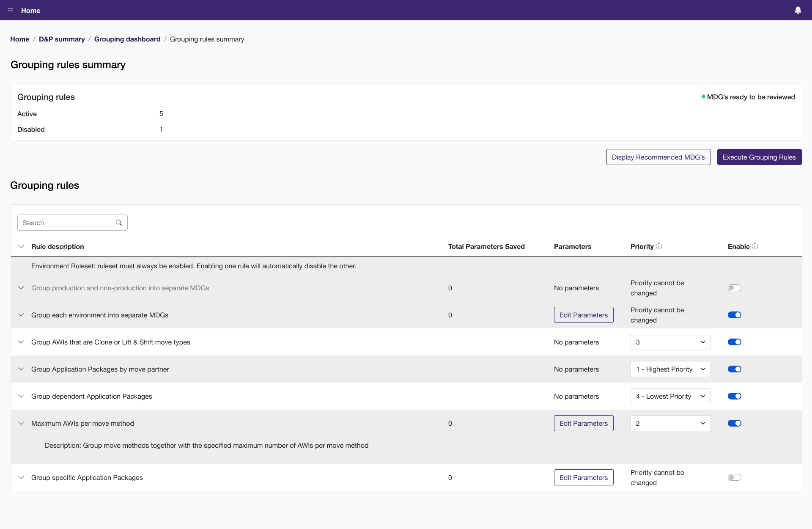
Task: Click the Enable info icon
Action: tap(755, 246)
